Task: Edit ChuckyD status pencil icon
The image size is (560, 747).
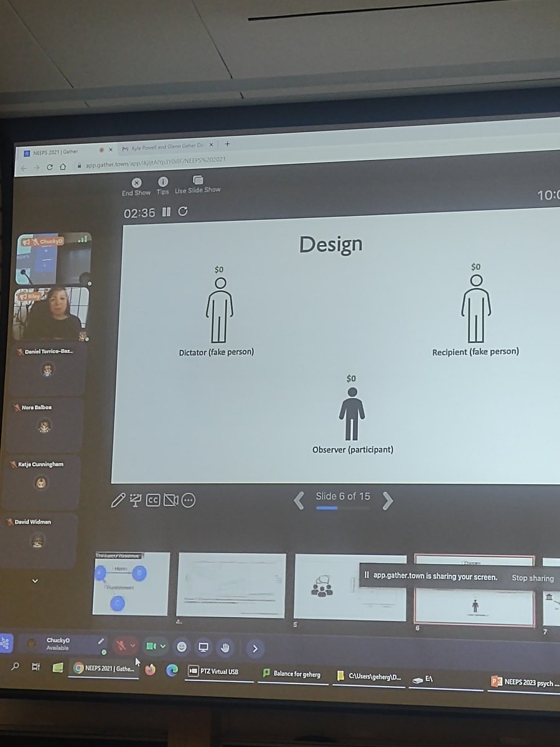Action: click(x=101, y=641)
